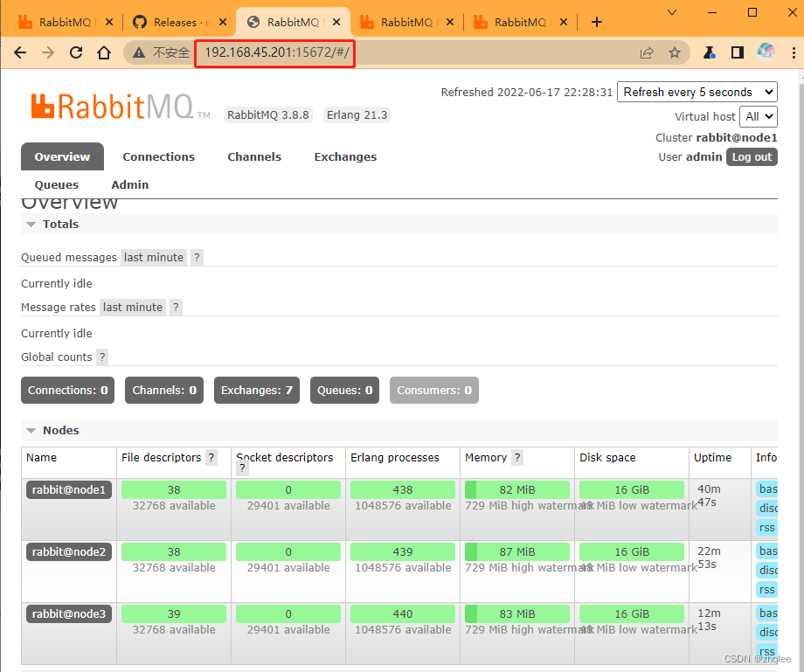804x672 pixels.
Task: Click the Connections: 0 count button
Action: click(67, 390)
